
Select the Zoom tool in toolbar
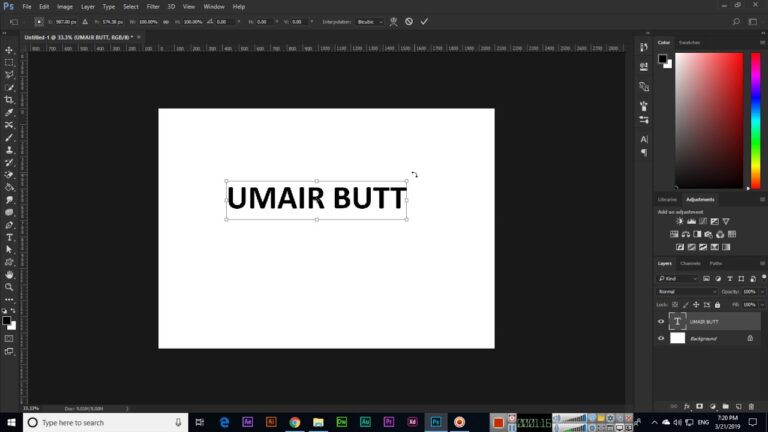point(9,287)
